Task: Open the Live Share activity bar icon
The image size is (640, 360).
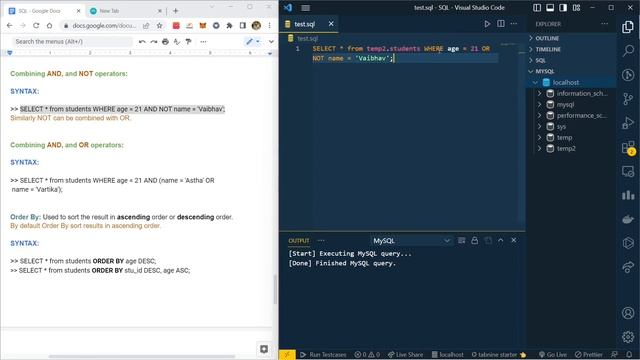Action: click(x=628, y=267)
